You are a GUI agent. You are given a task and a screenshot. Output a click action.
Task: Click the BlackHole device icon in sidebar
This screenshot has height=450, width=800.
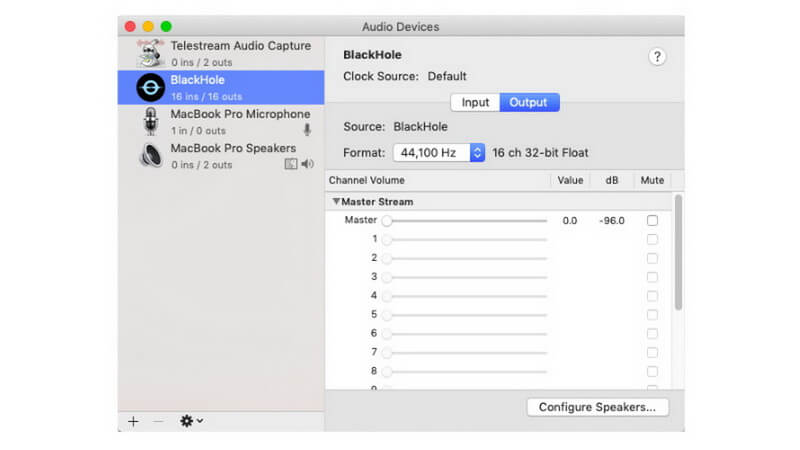pos(151,88)
